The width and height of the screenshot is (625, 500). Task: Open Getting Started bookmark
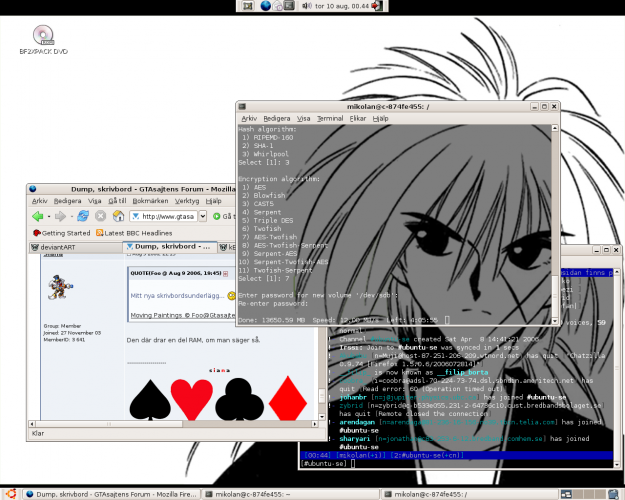pos(62,233)
